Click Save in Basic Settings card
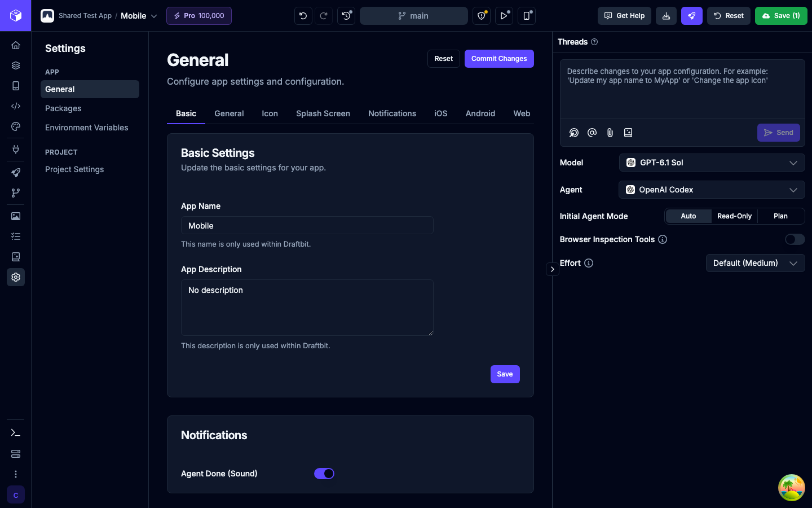This screenshot has width=812, height=508. click(505, 374)
